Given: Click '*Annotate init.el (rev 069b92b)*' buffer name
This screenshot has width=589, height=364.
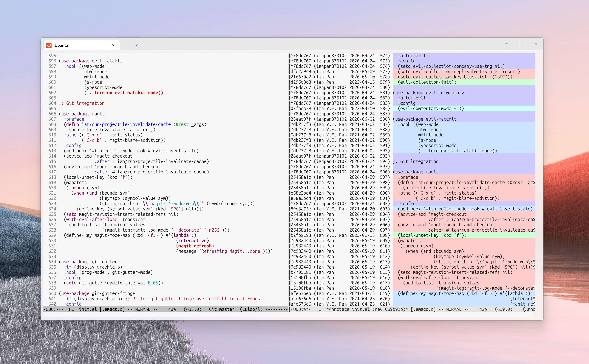Looking at the screenshot, I should point(367,309).
